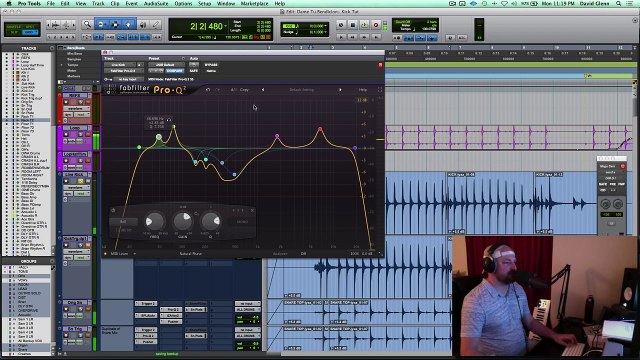Click the transport Play button
This screenshot has height=360, width=640.
[364, 25]
